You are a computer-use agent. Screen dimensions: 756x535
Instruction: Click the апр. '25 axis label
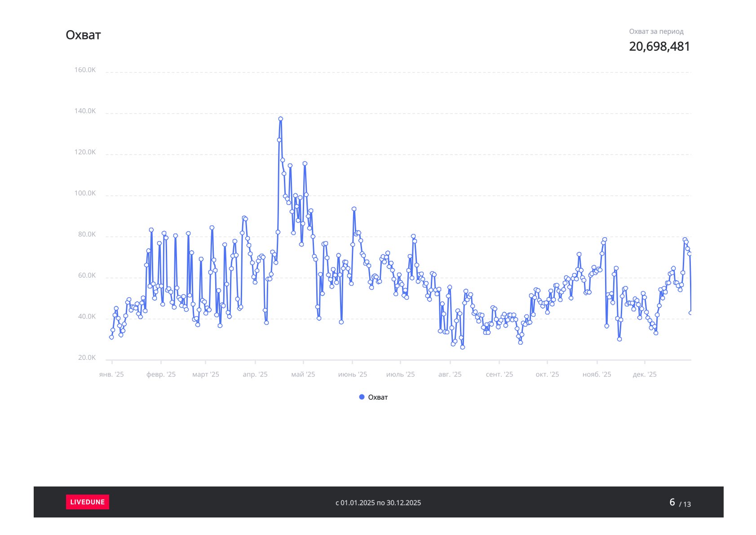coord(255,374)
